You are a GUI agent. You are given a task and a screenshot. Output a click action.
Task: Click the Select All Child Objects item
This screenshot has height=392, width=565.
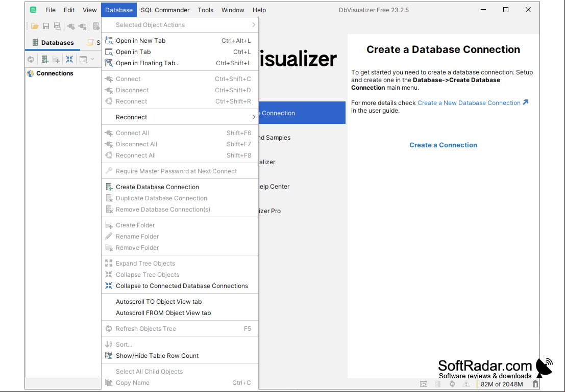(180, 372)
